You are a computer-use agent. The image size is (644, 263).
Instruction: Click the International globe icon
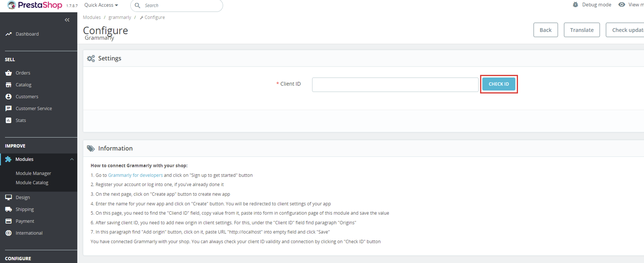pos(8,233)
